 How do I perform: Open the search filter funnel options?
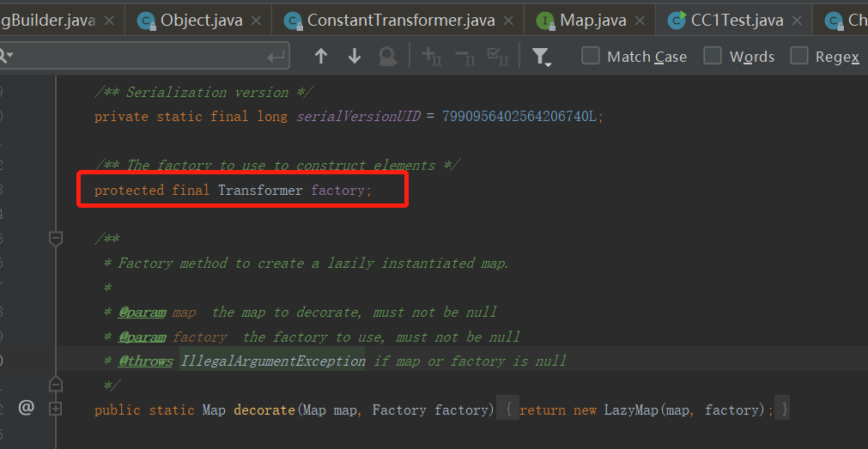point(541,57)
